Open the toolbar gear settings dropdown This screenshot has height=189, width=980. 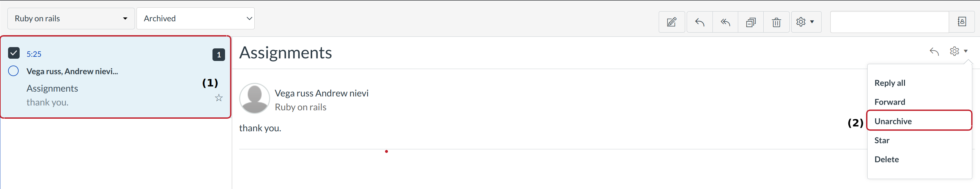(806, 22)
